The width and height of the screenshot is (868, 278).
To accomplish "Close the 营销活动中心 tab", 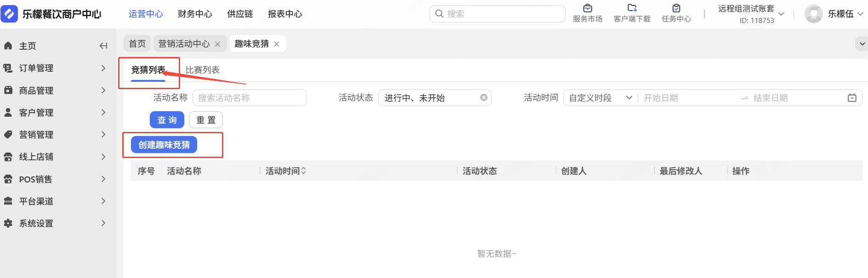I will click(x=217, y=44).
